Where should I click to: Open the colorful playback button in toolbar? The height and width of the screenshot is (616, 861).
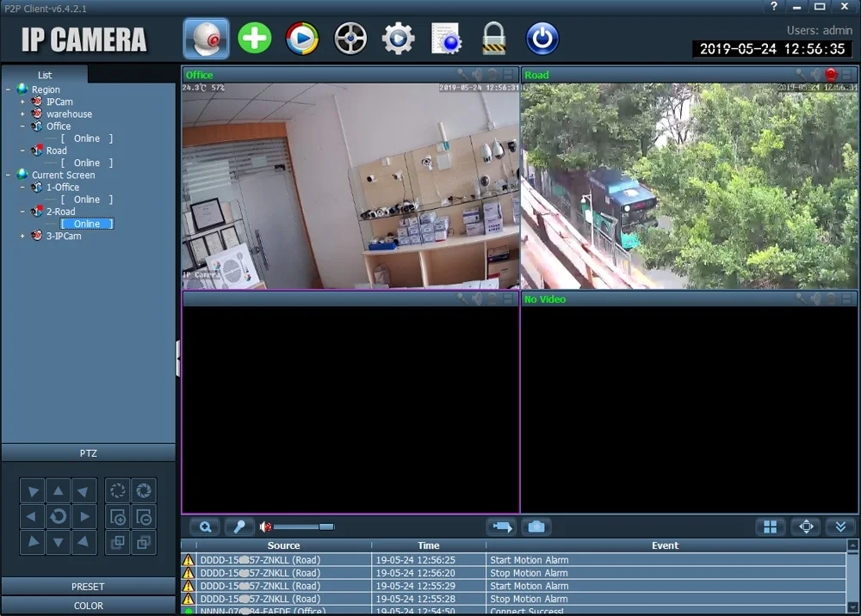(302, 39)
